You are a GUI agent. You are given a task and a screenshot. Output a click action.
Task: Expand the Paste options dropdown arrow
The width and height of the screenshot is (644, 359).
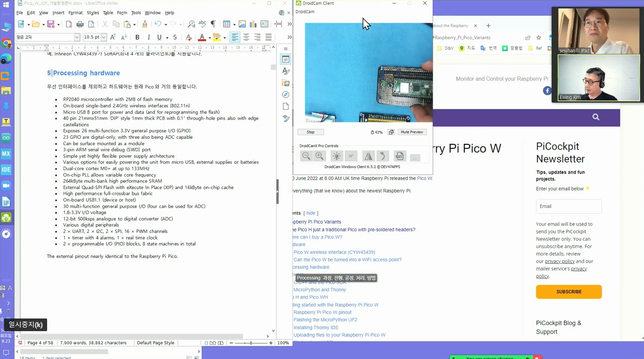point(134,24)
